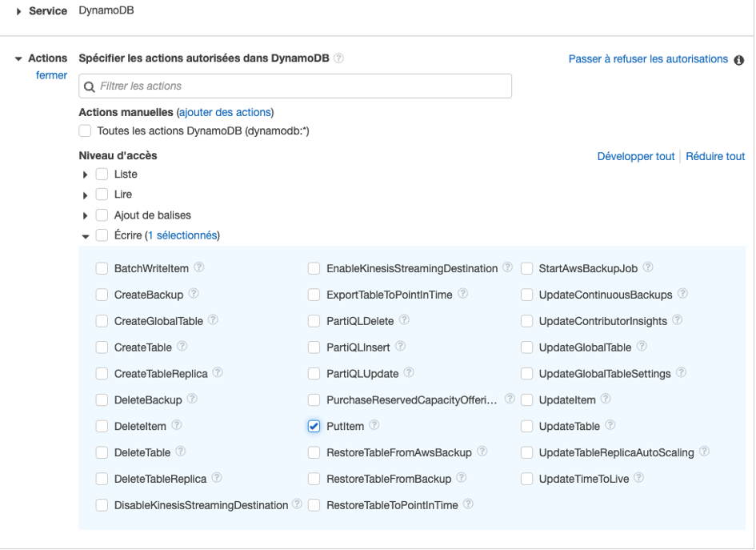Open help icon beside PartiQLInsert
Screen dimensions: 756x550
pos(400,346)
